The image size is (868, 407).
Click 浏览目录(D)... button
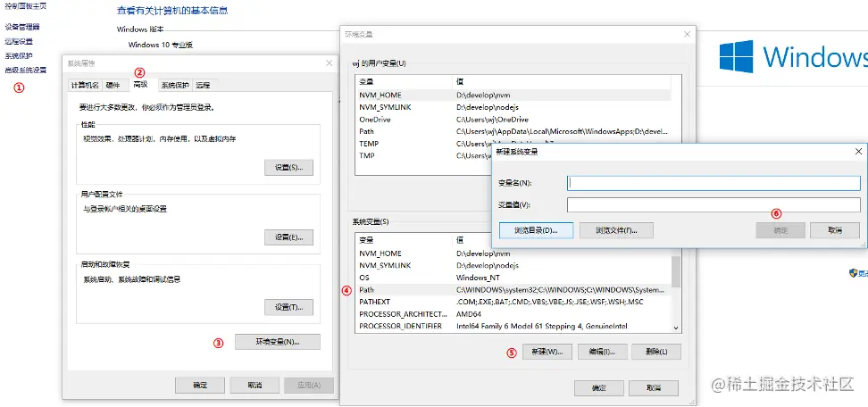pos(536,230)
